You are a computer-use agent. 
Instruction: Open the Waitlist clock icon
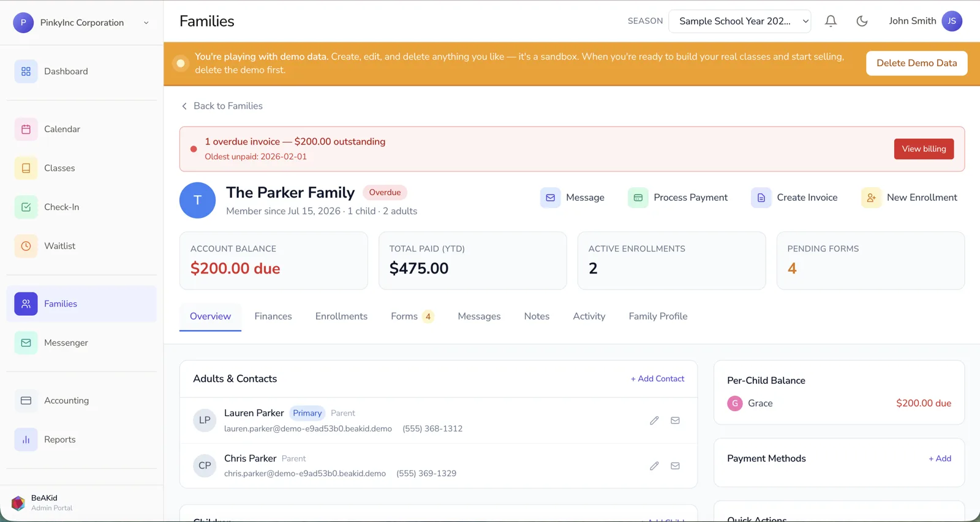coord(26,246)
